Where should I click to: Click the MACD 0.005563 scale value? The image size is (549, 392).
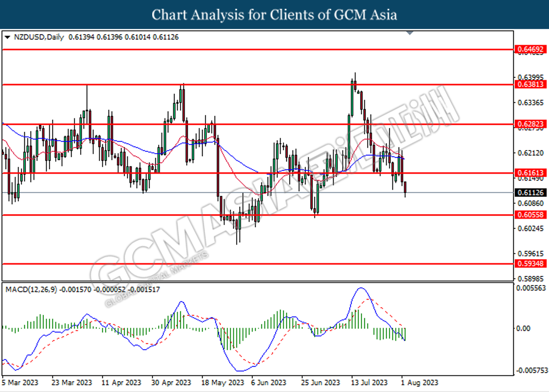531,288
